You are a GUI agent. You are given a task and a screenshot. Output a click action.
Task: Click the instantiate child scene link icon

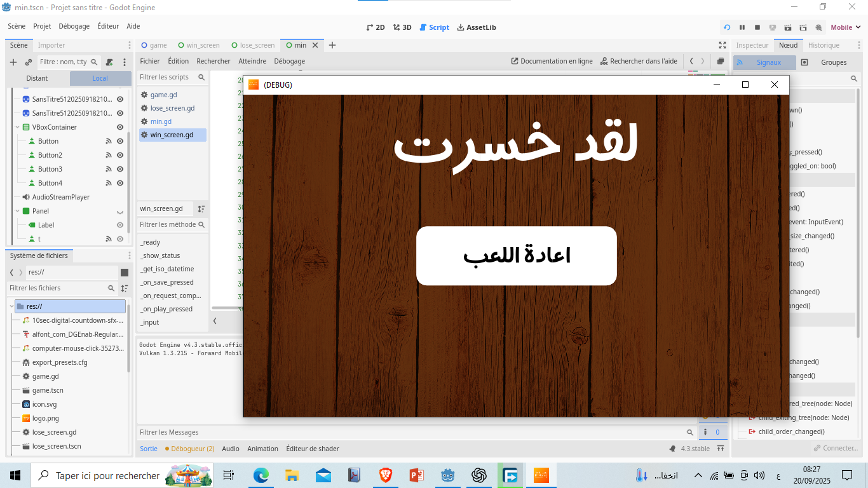pyautogui.click(x=29, y=62)
